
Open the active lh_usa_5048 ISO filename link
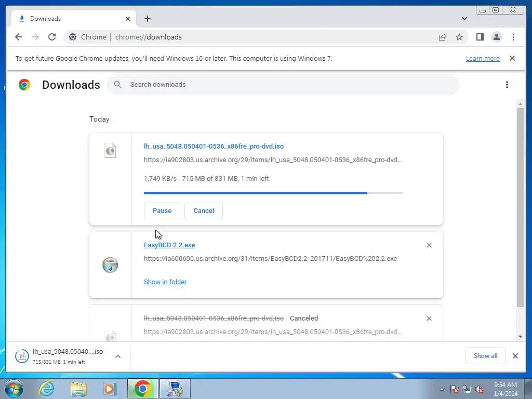click(x=214, y=146)
